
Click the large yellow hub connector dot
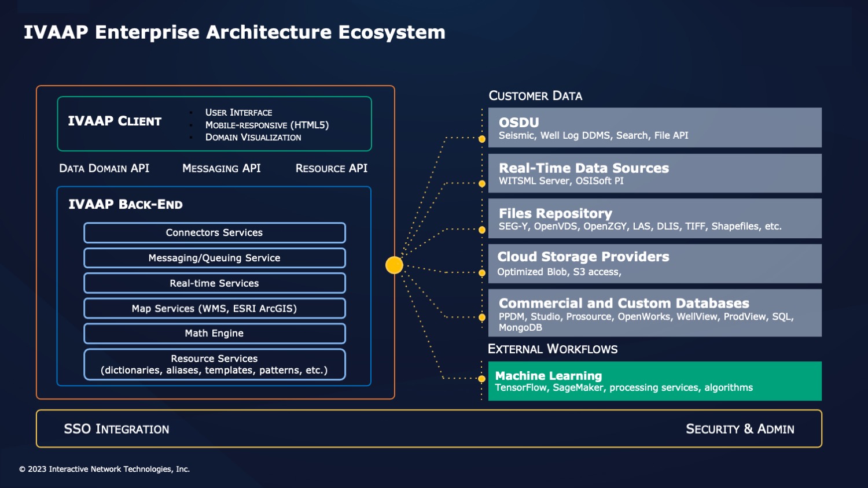394,265
